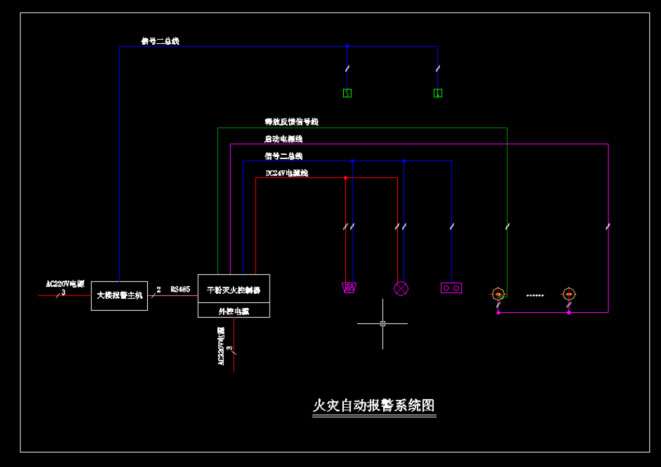This screenshot has width=661, height=467.
Task: Click the white crosshair cursor marker
Action: click(x=384, y=324)
